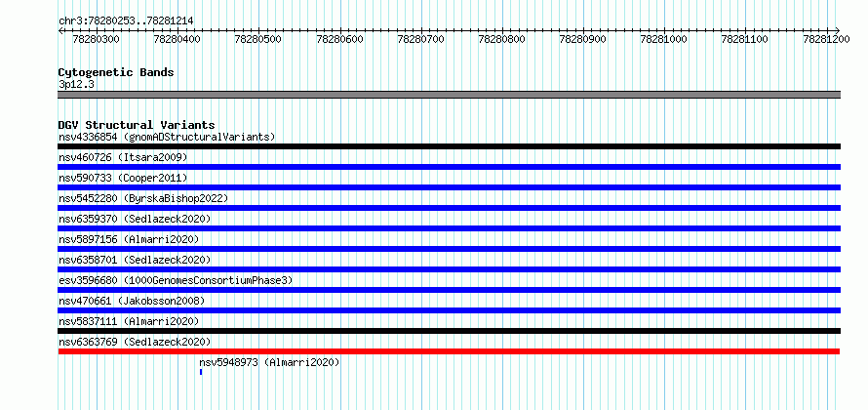This screenshot has width=868, height=410.
Task: Click the chr3:78280253..78281214 region label
Action: [126, 21]
